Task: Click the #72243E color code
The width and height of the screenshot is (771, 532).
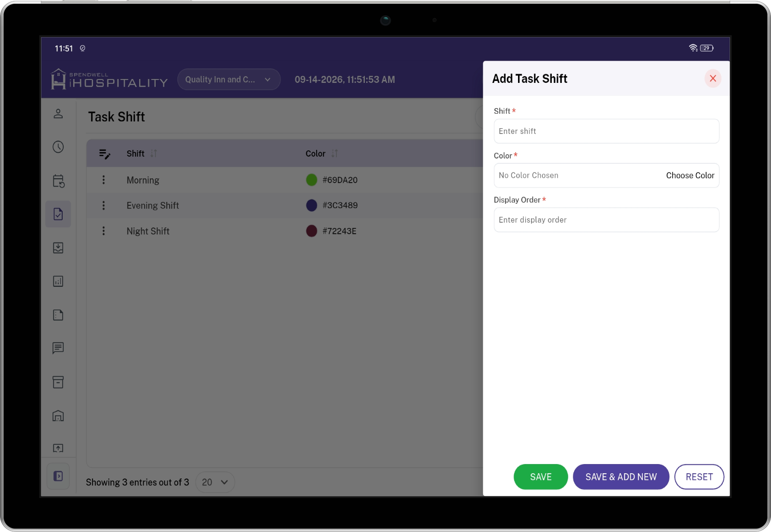Action: [x=340, y=231]
